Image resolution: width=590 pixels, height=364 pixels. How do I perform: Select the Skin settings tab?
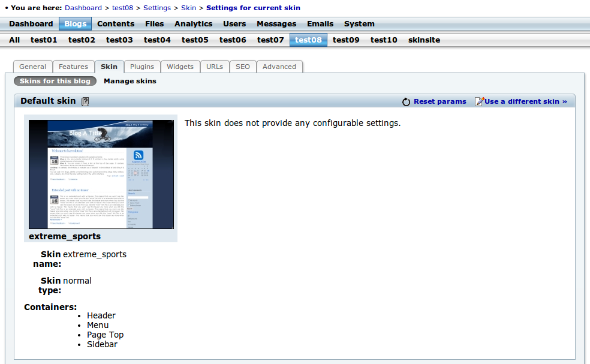pos(109,67)
